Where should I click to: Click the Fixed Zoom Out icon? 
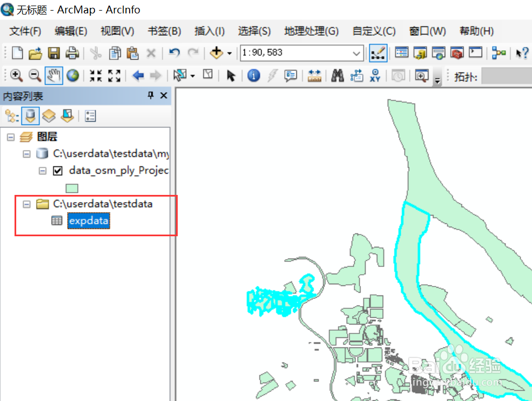click(115, 75)
